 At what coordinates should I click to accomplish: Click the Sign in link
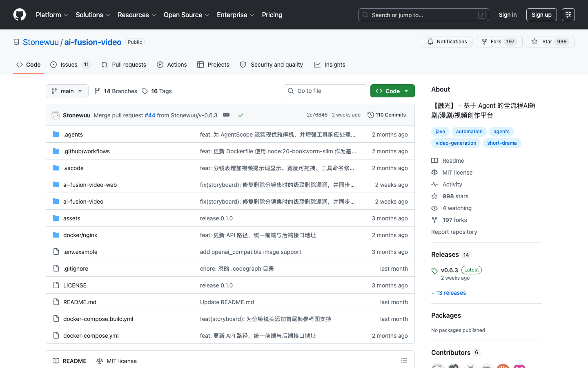click(508, 15)
